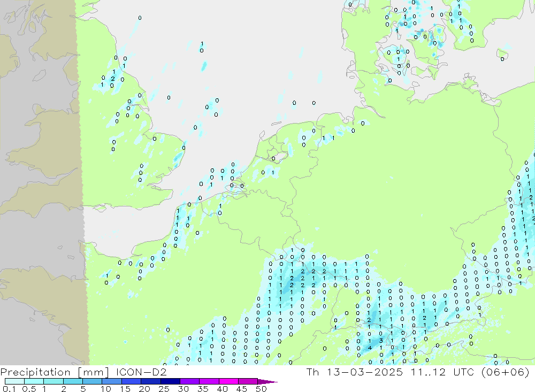The height and width of the screenshot is (392, 535).
Task: Click the 'Precipitation [mm]' title text
Action: [x=55, y=372]
